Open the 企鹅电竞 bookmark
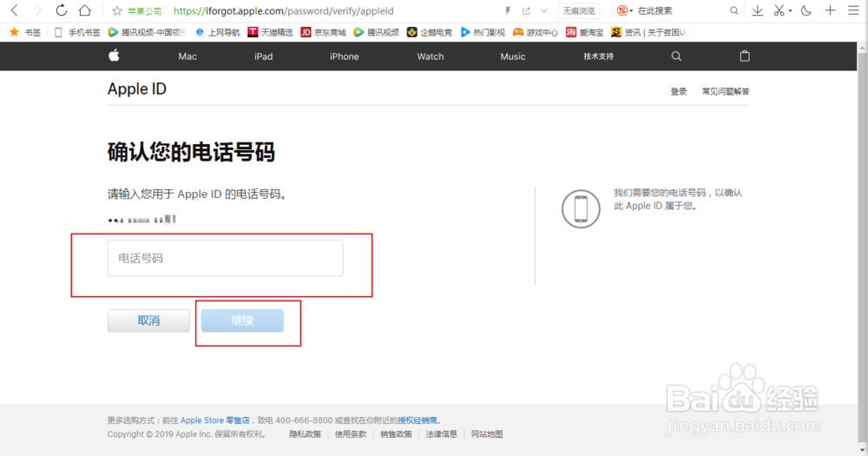 pos(429,32)
